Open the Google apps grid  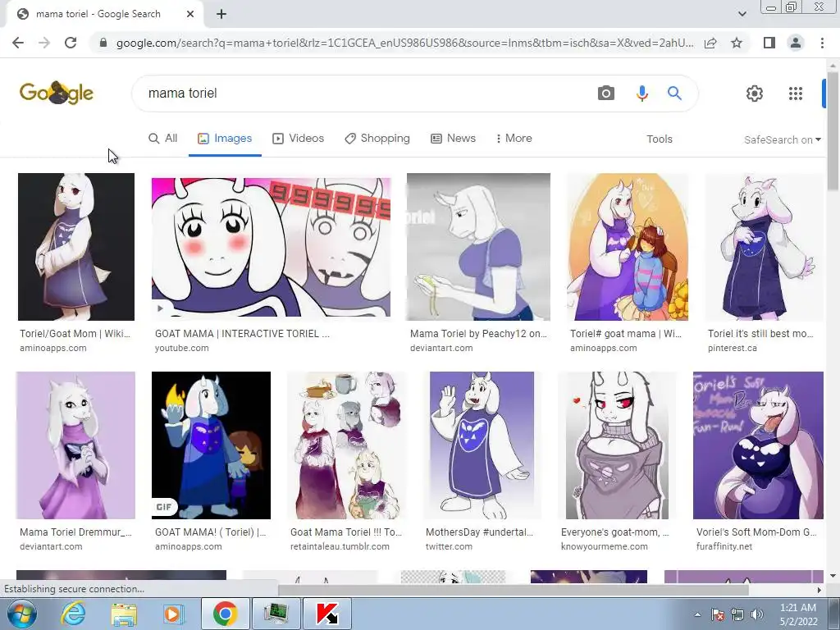point(796,94)
